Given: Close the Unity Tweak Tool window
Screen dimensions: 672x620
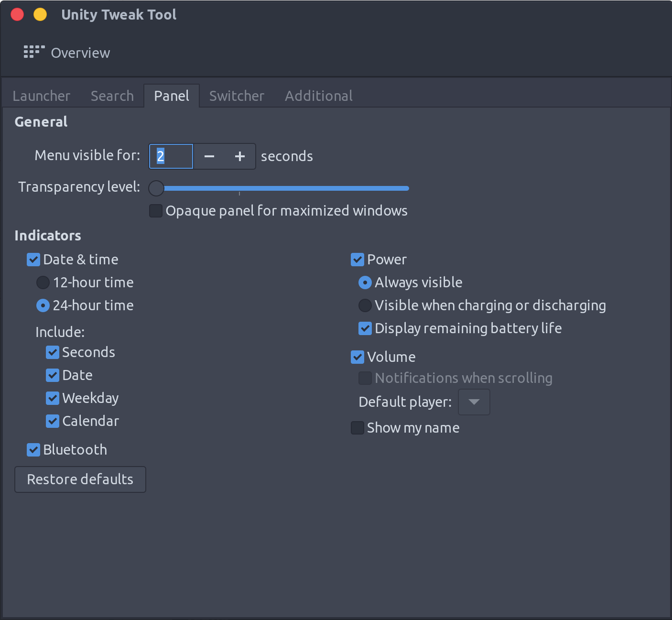Looking at the screenshot, I should pyautogui.click(x=18, y=15).
